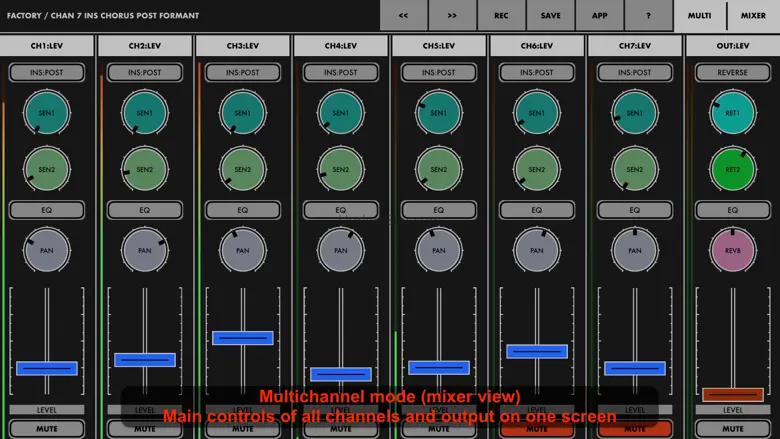Image resolution: width=780 pixels, height=439 pixels.
Task: Switch to the MULTI tab
Action: coord(700,16)
